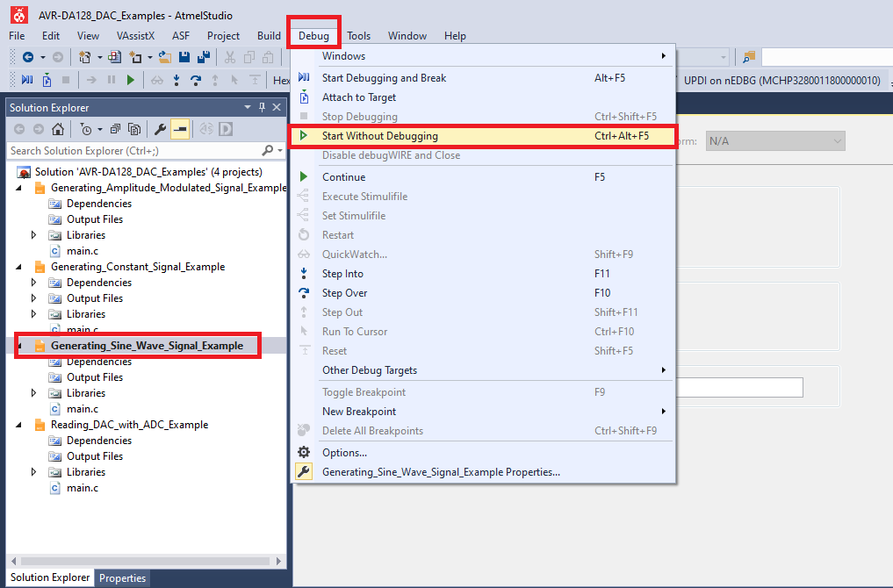
Task: Choose Start Without Debugging from Debug menu
Action: [483, 136]
